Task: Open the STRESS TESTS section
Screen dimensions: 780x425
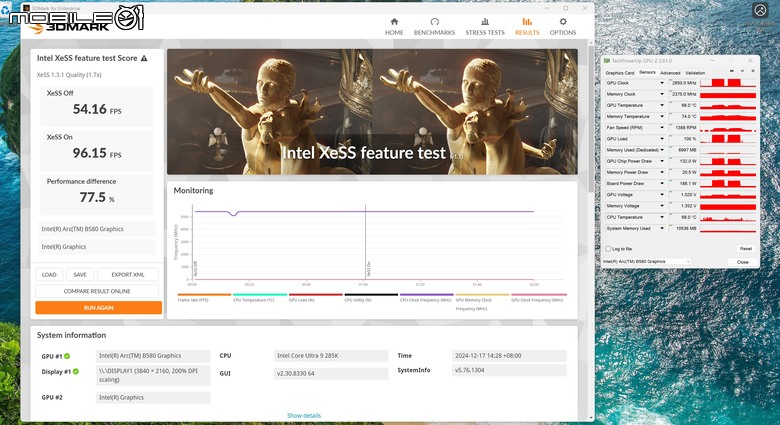Action: [x=485, y=27]
